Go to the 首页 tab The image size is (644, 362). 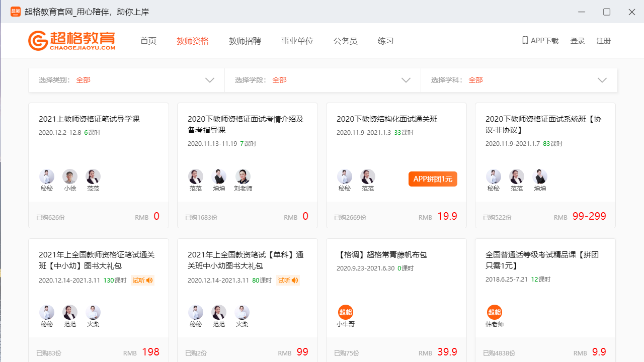(x=148, y=41)
